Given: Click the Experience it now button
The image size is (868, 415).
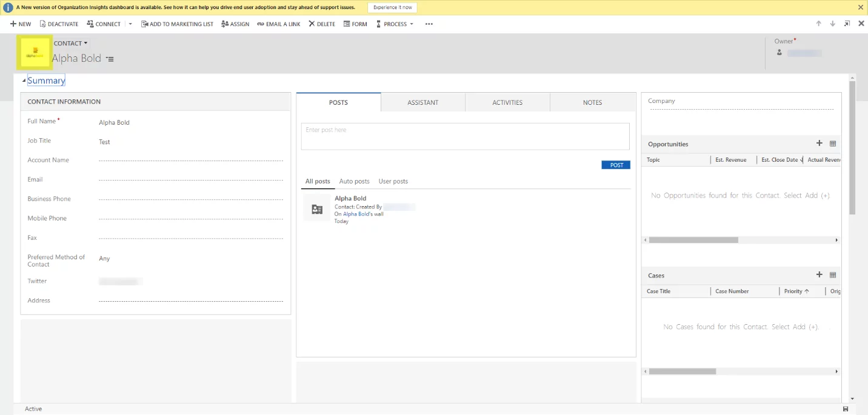Looking at the screenshot, I should pyautogui.click(x=392, y=7).
